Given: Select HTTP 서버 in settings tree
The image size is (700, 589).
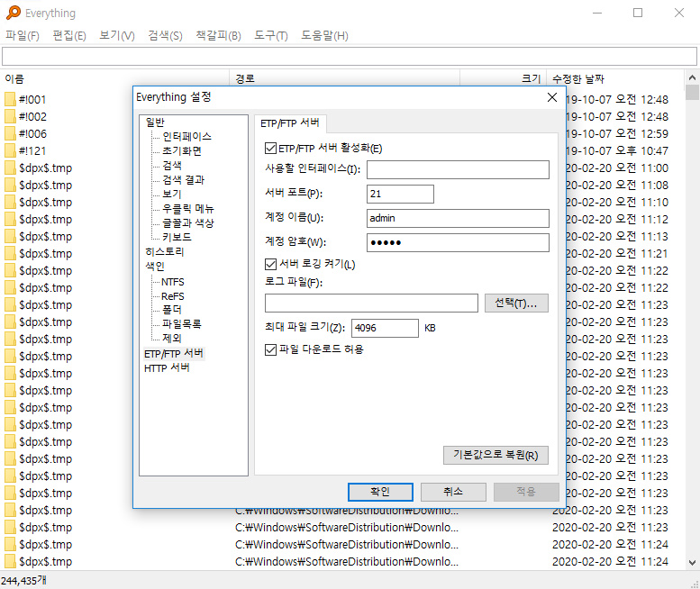Looking at the screenshot, I should coord(167,368).
